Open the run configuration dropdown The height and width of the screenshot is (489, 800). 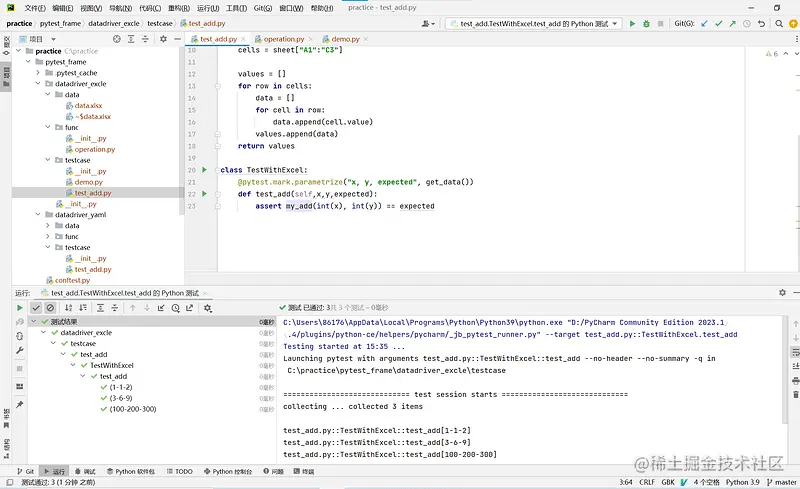pos(533,23)
